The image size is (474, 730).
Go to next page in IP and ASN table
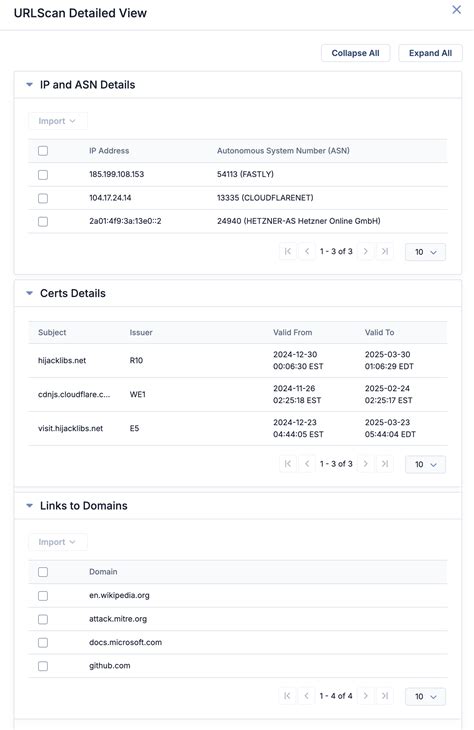tap(366, 251)
